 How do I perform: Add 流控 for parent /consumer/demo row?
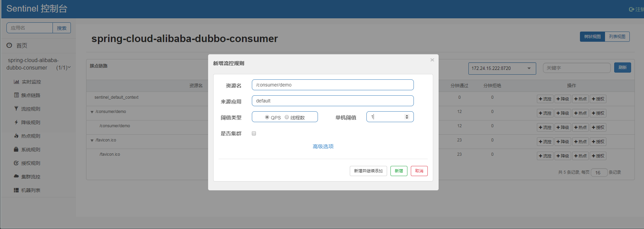545,113
